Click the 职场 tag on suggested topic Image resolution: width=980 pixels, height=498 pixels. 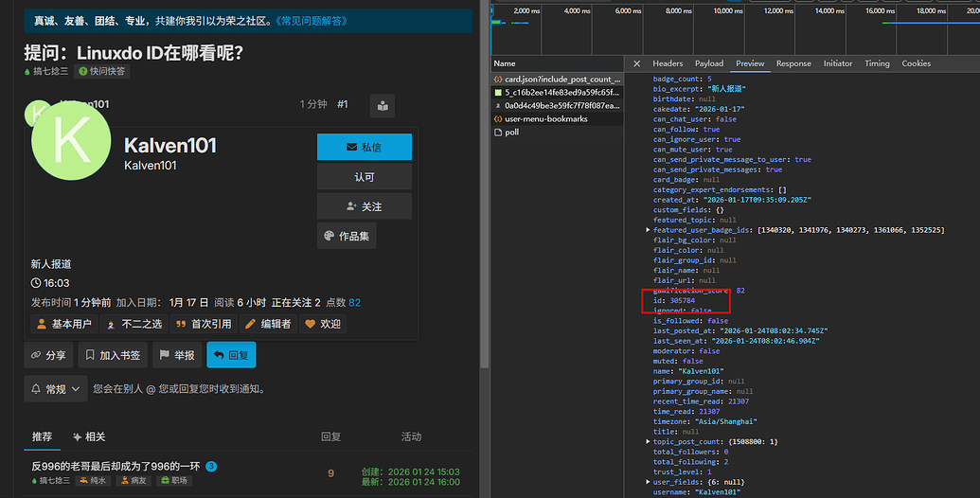(174, 481)
